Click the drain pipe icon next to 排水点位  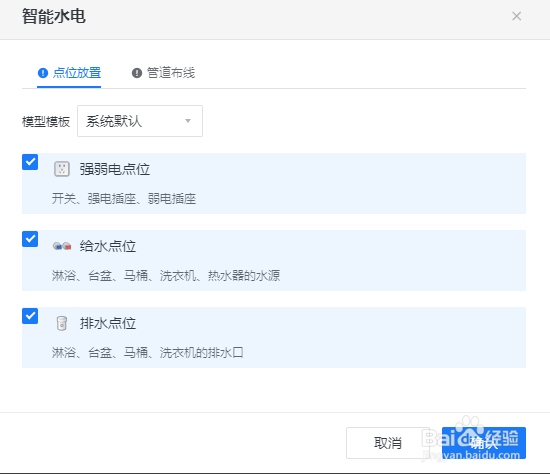coord(62,323)
